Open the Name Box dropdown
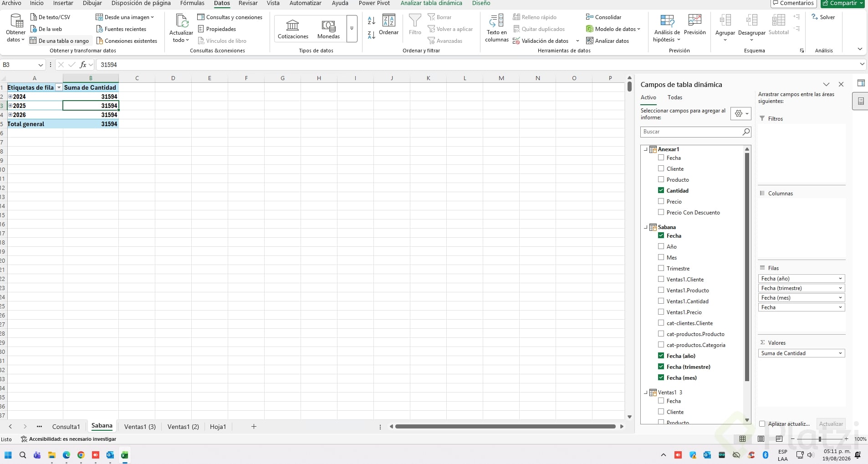Image resolution: width=868 pixels, height=464 pixels. (41, 65)
